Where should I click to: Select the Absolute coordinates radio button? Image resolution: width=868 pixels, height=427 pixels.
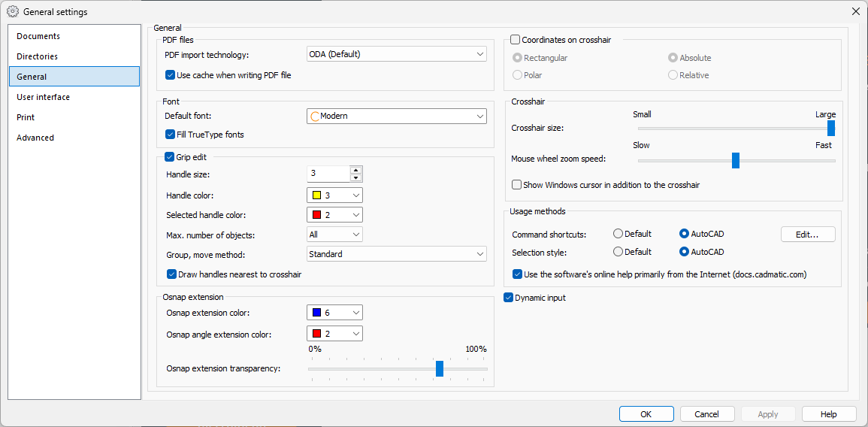[673, 58]
